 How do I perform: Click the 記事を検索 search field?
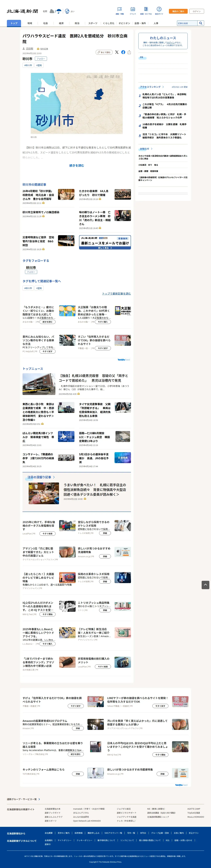coord(187,23)
